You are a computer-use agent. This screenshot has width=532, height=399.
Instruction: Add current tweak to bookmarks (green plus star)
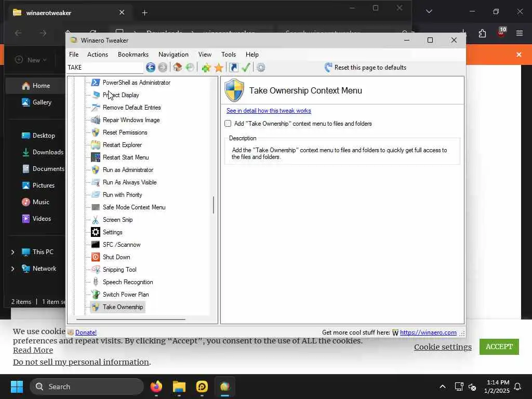[206, 68]
